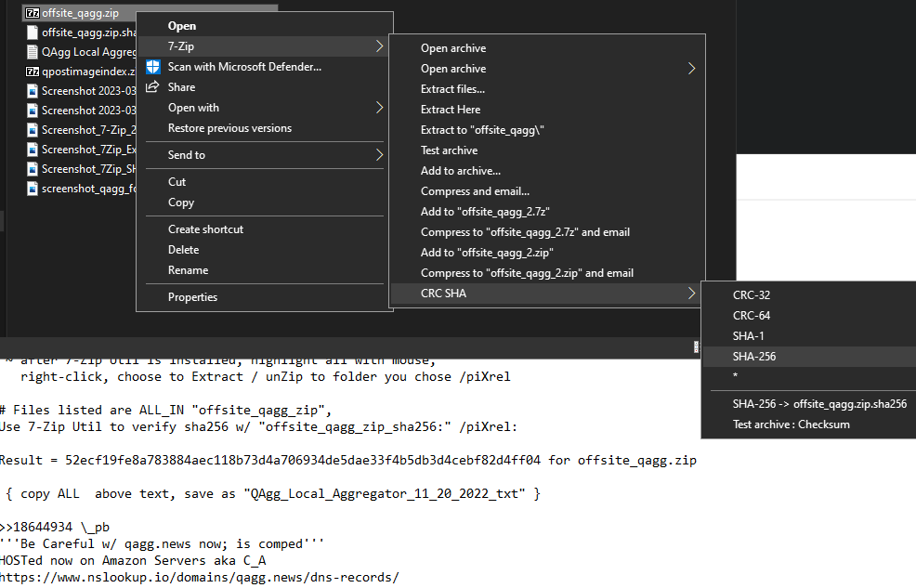Click the Microsoft Defender shield icon

click(x=153, y=67)
